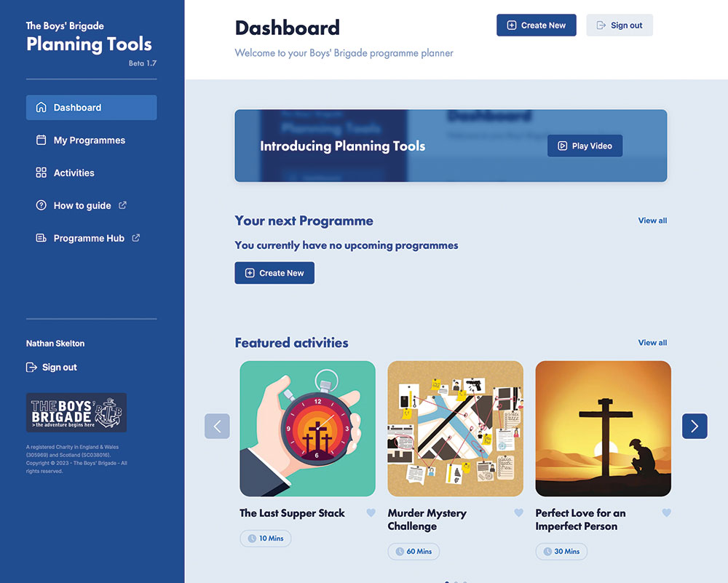Screen dimensions: 728x583
Task: Click the 10 Mins duration tag
Action: click(266, 539)
